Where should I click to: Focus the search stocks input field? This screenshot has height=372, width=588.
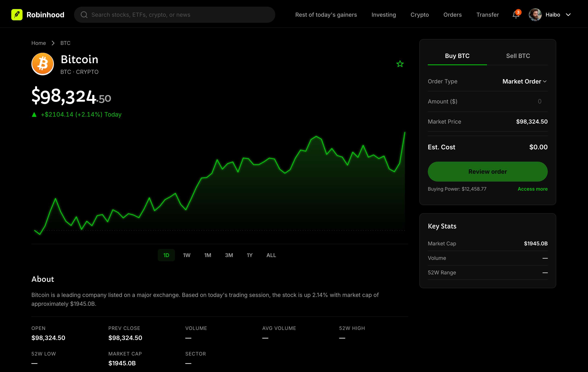coord(175,15)
